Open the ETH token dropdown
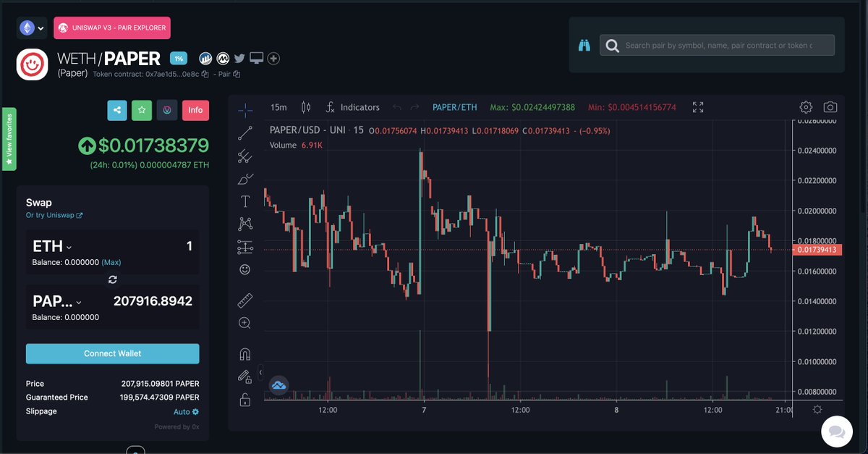This screenshot has width=868, height=454. (52, 246)
